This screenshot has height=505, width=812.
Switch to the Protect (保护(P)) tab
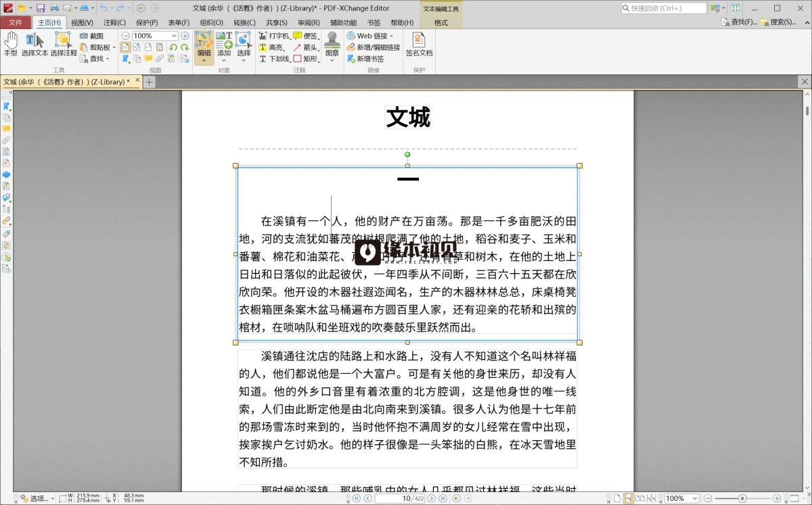tap(147, 22)
